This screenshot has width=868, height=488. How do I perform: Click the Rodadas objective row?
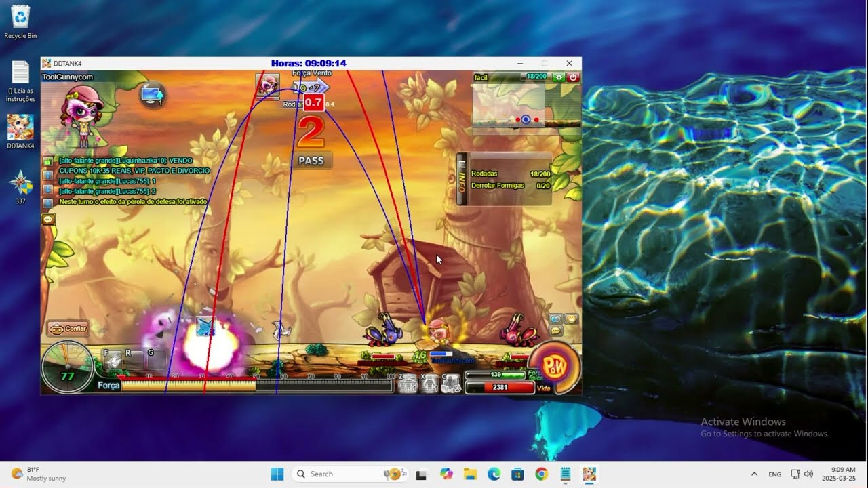click(x=510, y=174)
